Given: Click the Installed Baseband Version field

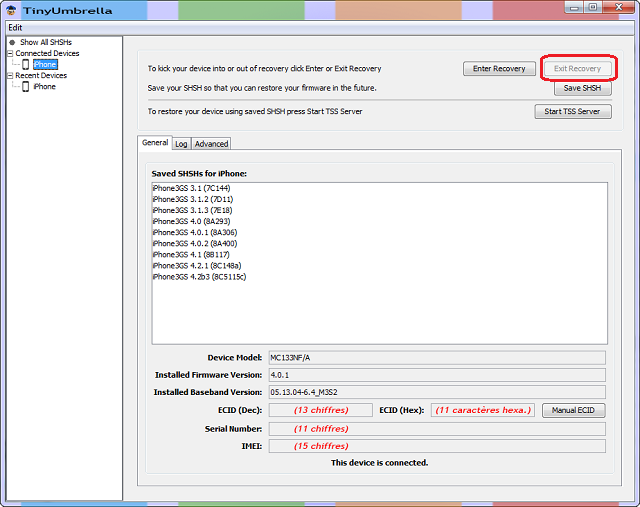Looking at the screenshot, I should click(437, 392).
